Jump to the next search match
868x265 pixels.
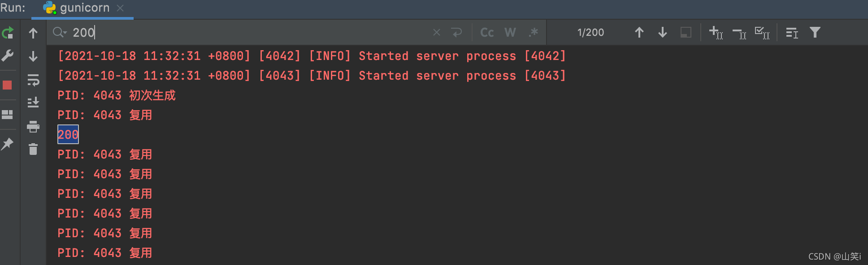coord(662,32)
